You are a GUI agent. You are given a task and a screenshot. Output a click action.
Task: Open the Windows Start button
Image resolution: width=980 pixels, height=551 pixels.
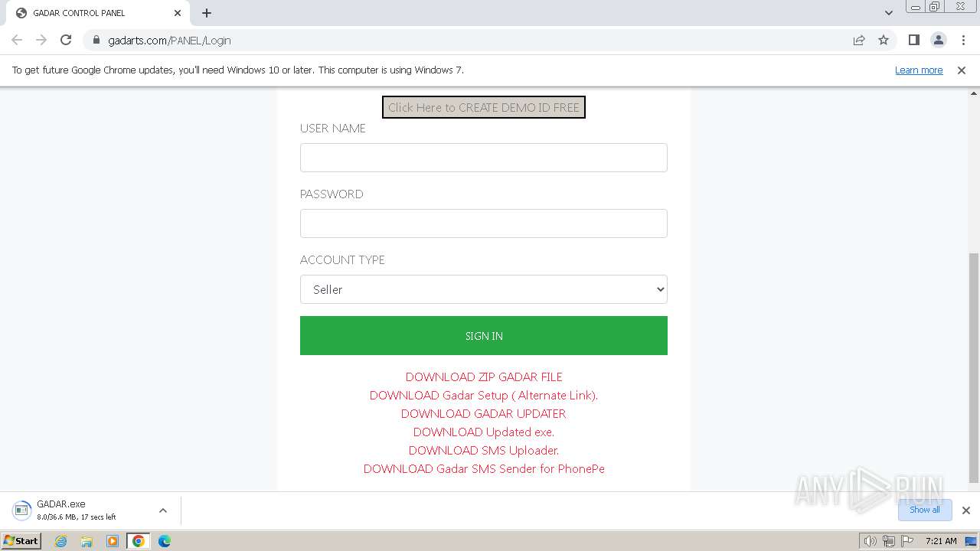tap(21, 541)
